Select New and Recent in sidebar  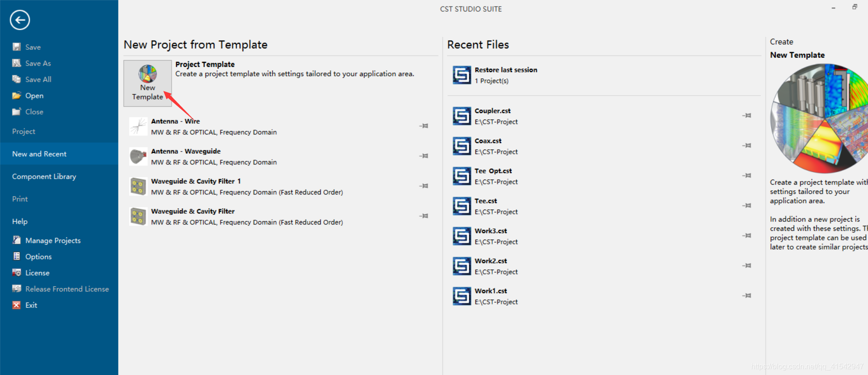59,154
